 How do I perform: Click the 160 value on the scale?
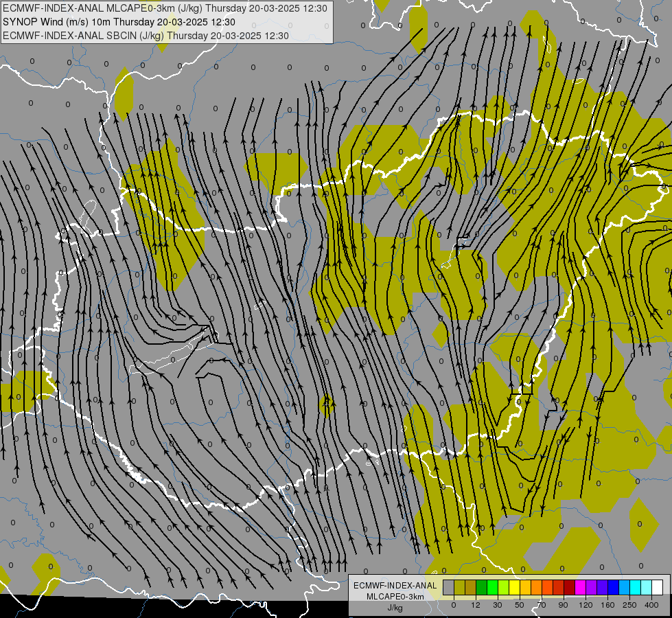coord(608,605)
